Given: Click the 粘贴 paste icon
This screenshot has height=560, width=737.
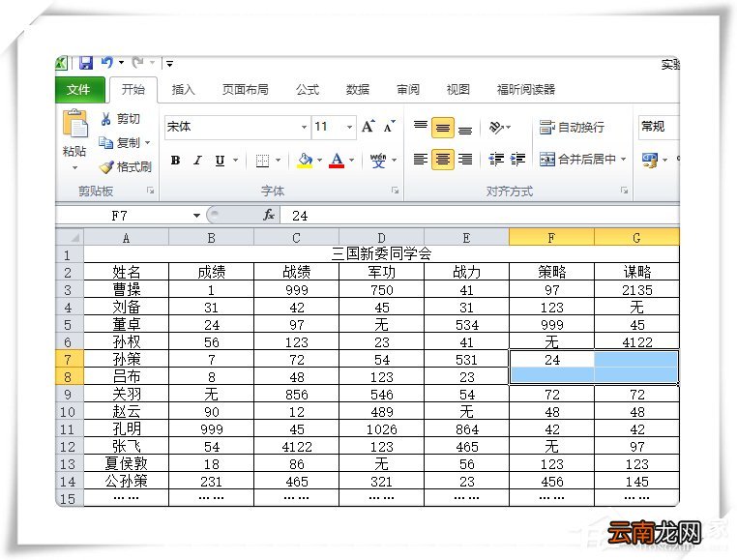Looking at the screenshot, I should point(75,124).
